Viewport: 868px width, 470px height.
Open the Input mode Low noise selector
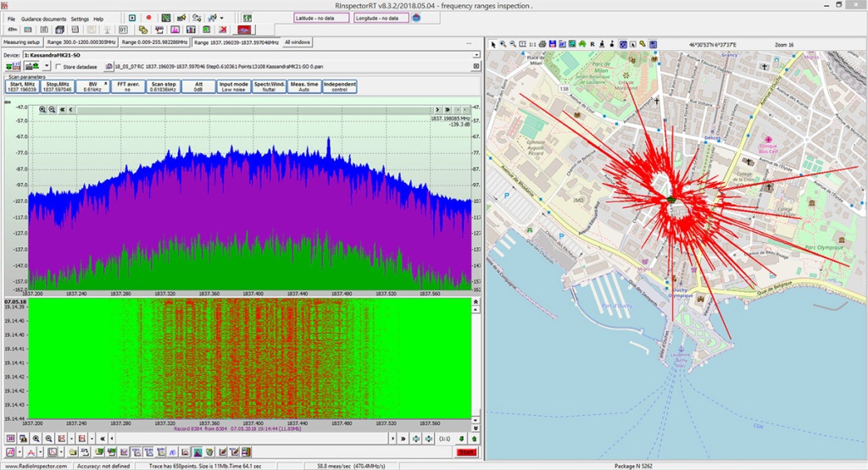pyautogui.click(x=233, y=86)
